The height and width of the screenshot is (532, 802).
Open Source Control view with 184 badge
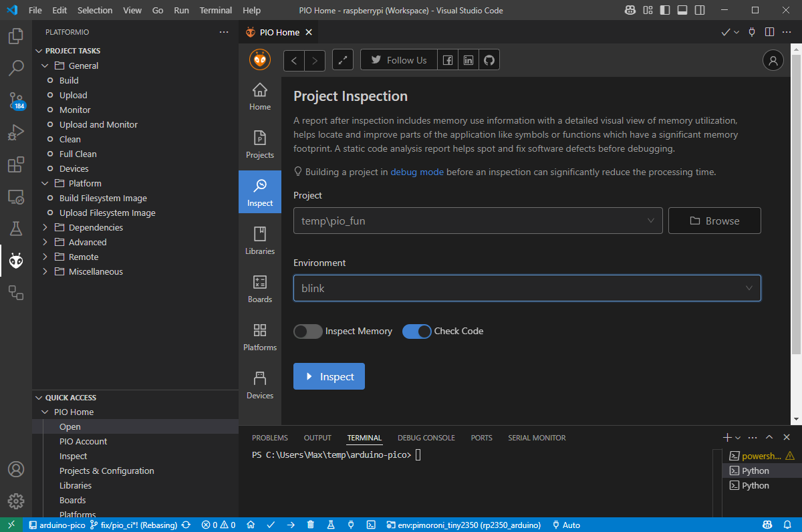[x=16, y=100]
